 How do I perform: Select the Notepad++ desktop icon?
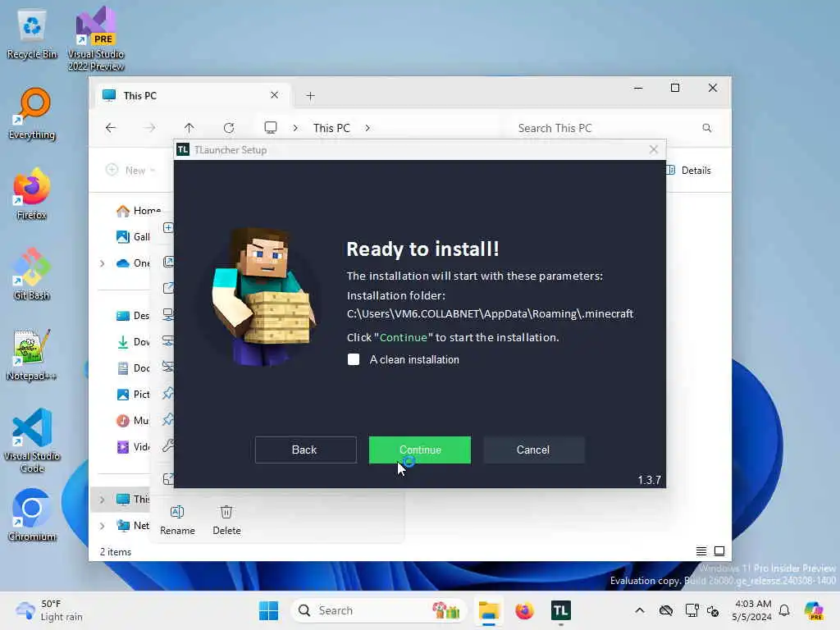32,354
